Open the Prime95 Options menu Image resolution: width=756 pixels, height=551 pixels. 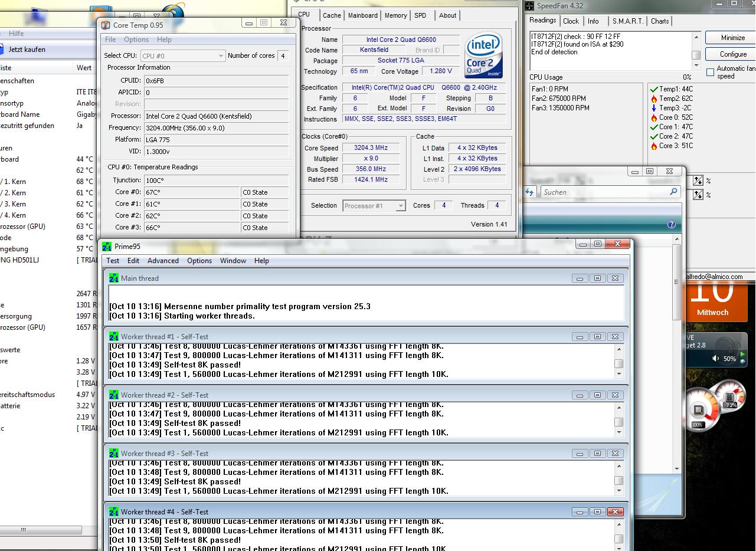199,260
